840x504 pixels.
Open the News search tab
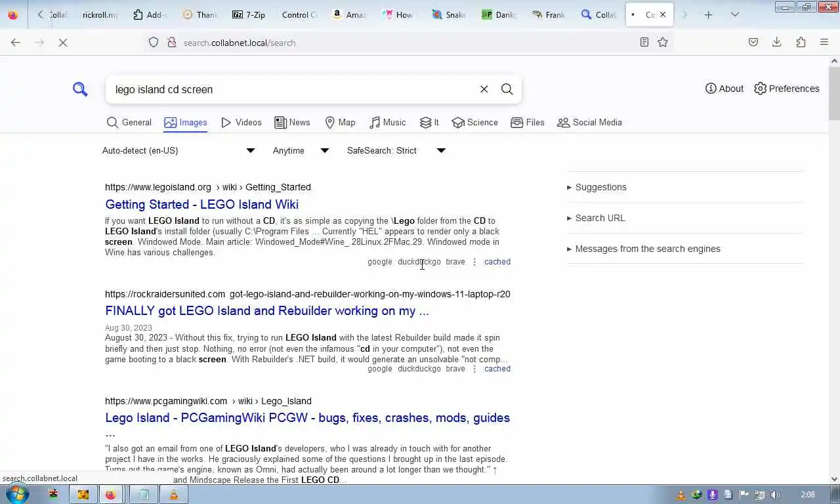coord(292,122)
